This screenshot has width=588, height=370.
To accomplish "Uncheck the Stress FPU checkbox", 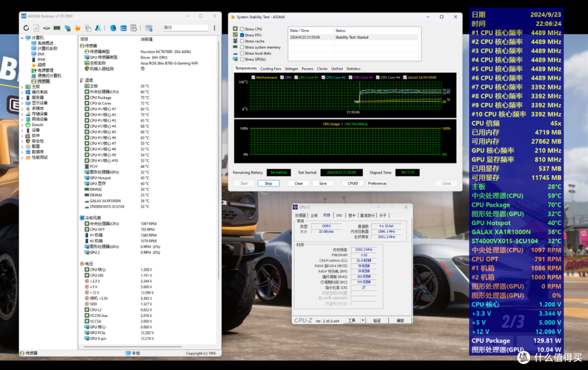I will coord(242,35).
